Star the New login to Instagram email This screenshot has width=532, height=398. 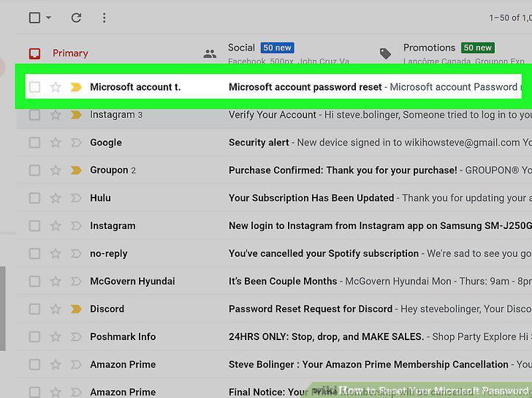coord(56,226)
